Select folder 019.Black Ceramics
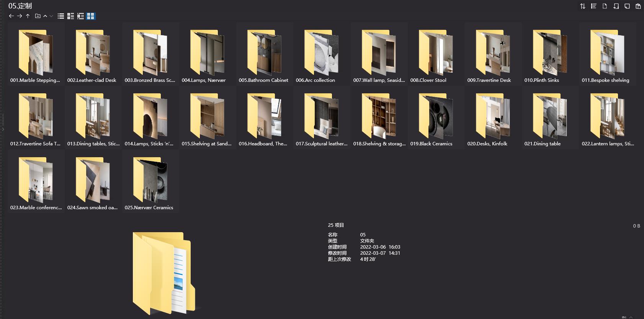Screen dimensions: 644x319 [x=436, y=117]
